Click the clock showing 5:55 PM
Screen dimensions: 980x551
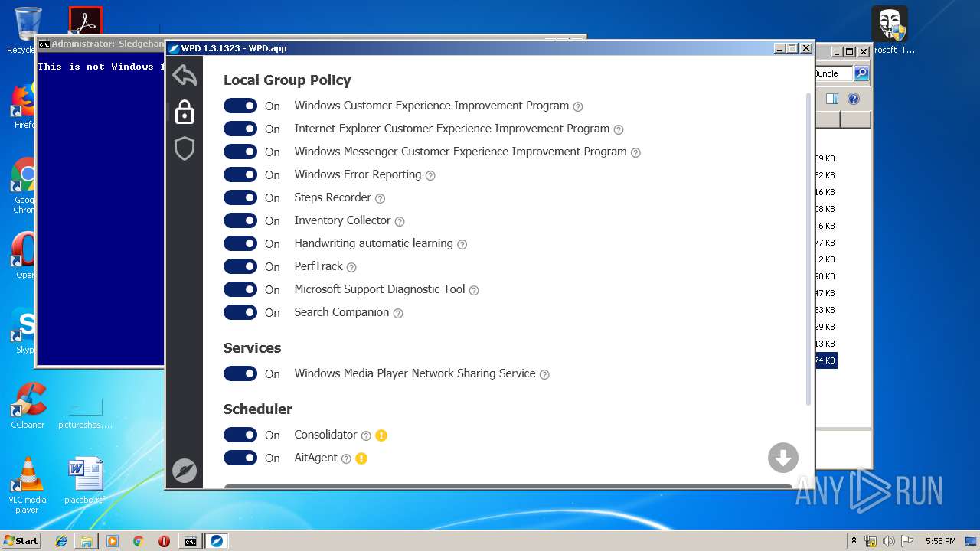(940, 541)
